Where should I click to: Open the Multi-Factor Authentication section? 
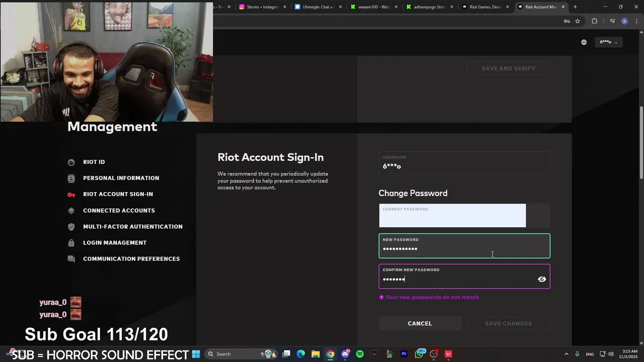[x=133, y=227]
